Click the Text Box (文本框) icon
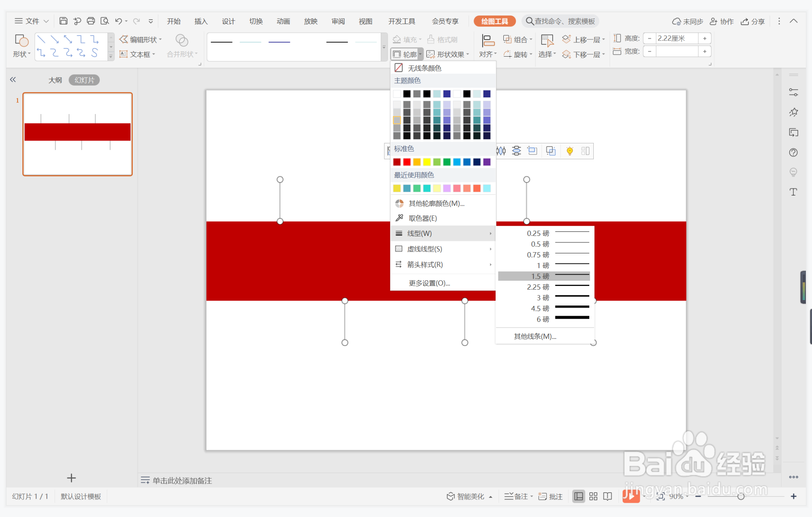 pos(123,54)
